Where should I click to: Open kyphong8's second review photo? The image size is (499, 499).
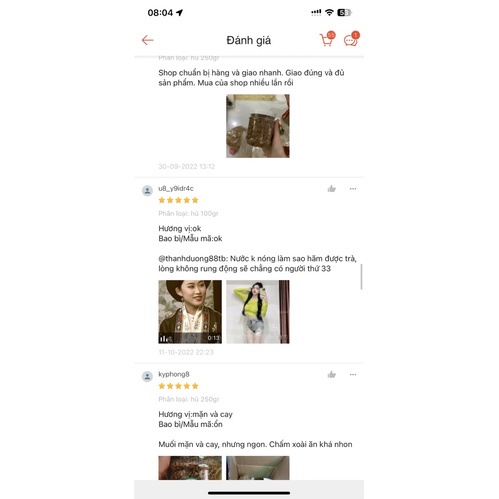click(258, 468)
